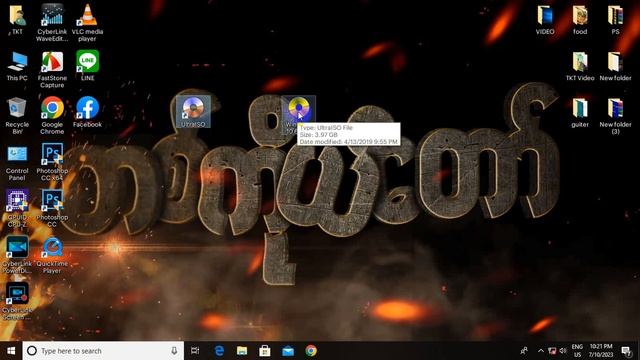
Task: Launch the LINE app shortcut
Action: pyautogui.click(x=87, y=65)
